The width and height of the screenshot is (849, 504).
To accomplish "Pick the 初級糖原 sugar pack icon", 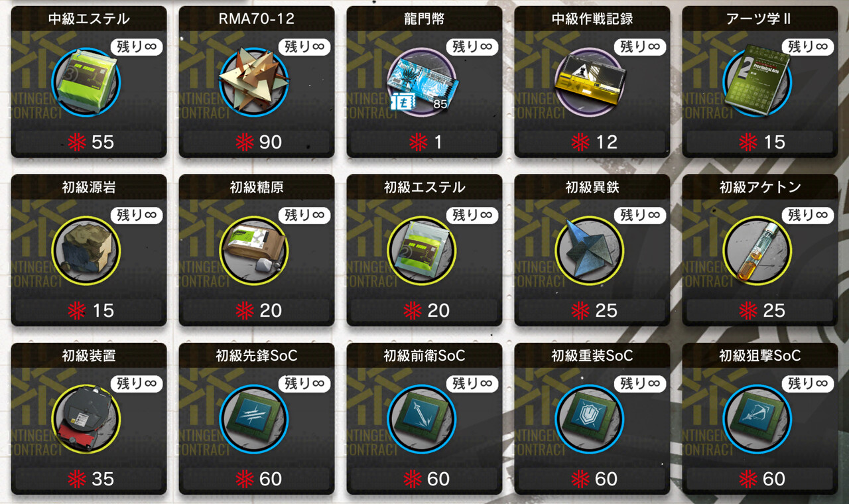I will coord(254,251).
